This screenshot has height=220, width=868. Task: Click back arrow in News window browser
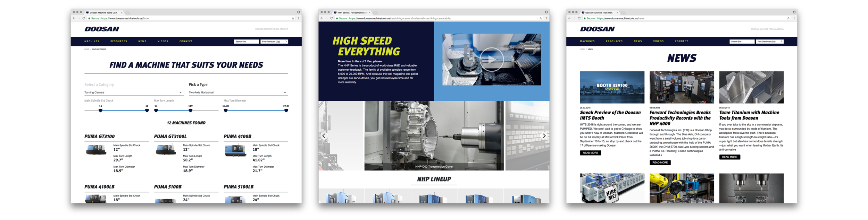pyautogui.click(x=569, y=18)
